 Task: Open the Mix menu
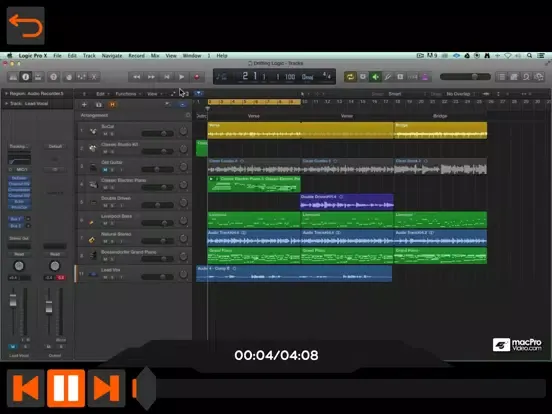(x=155, y=56)
